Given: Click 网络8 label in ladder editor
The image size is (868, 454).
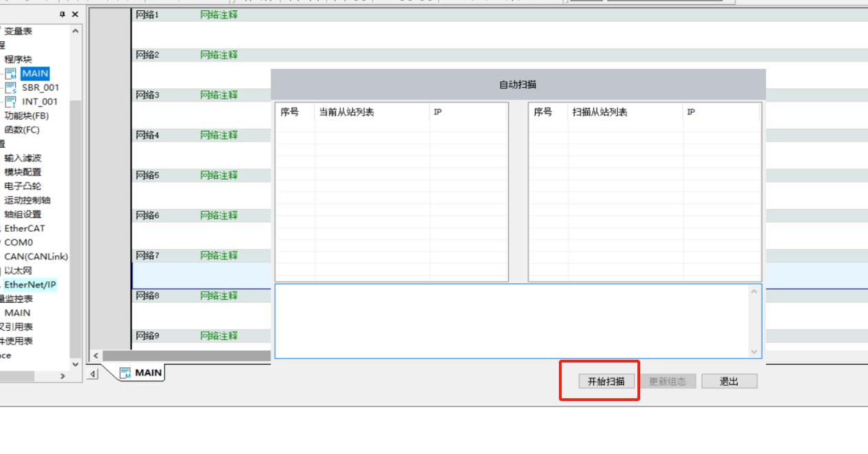Looking at the screenshot, I should point(147,296).
